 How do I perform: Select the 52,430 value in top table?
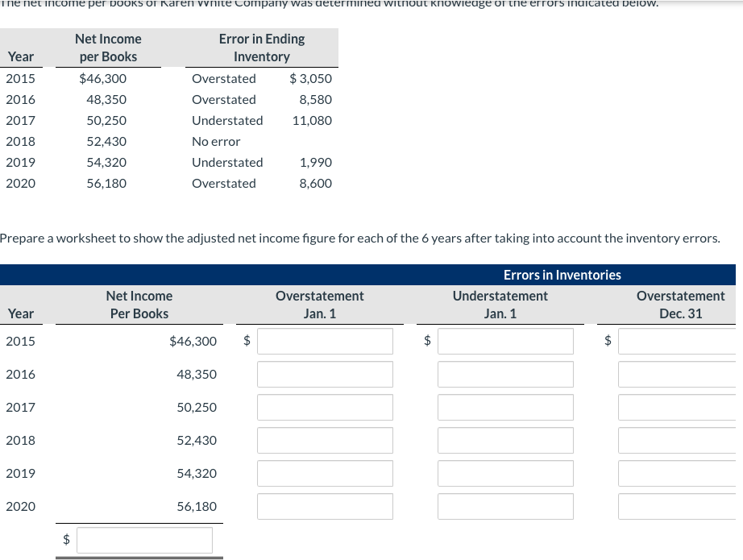(x=106, y=141)
